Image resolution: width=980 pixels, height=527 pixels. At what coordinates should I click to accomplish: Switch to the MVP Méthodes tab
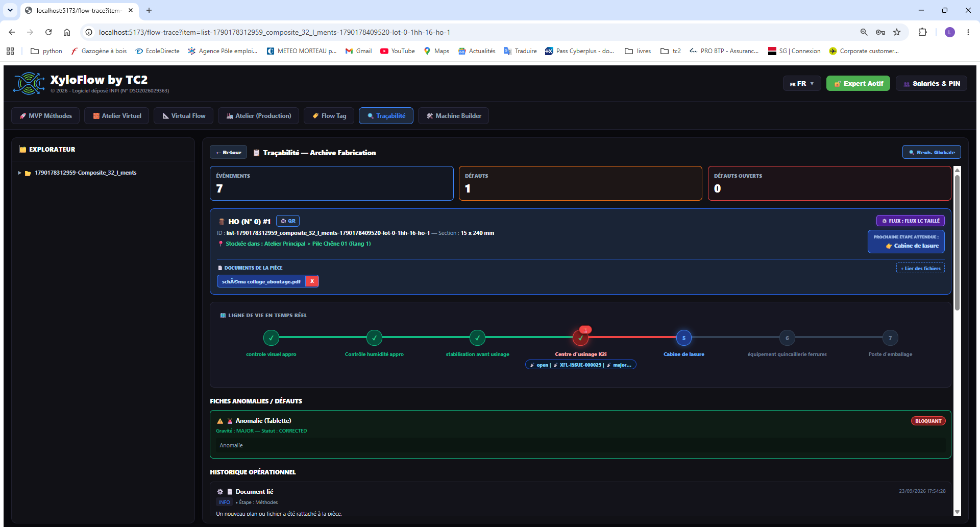pos(45,116)
